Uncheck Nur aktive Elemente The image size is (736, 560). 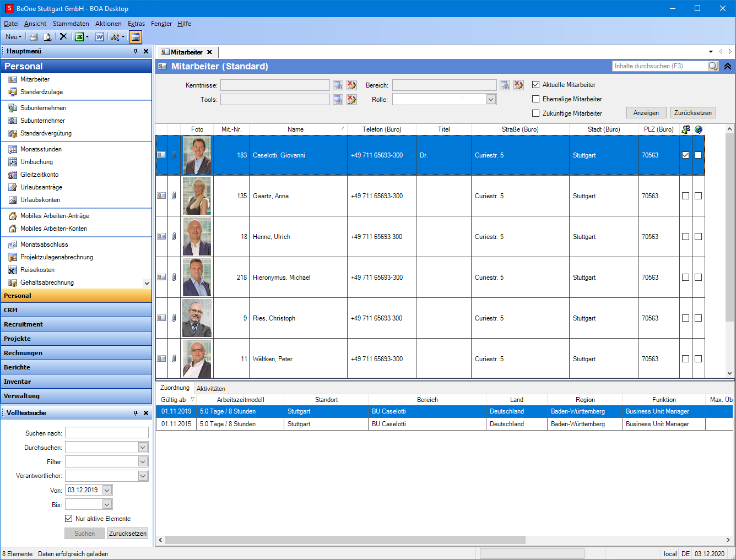pyautogui.click(x=69, y=519)
